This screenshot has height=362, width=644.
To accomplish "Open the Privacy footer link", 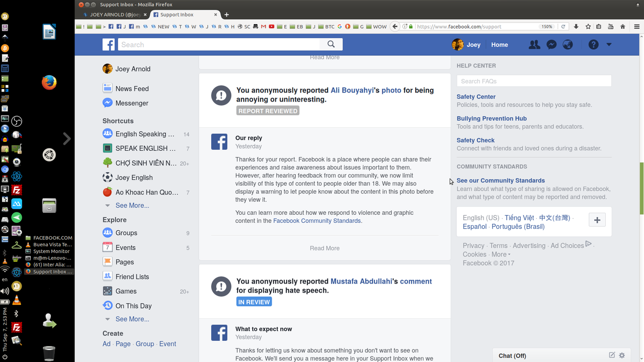I will tap(473, 245).
